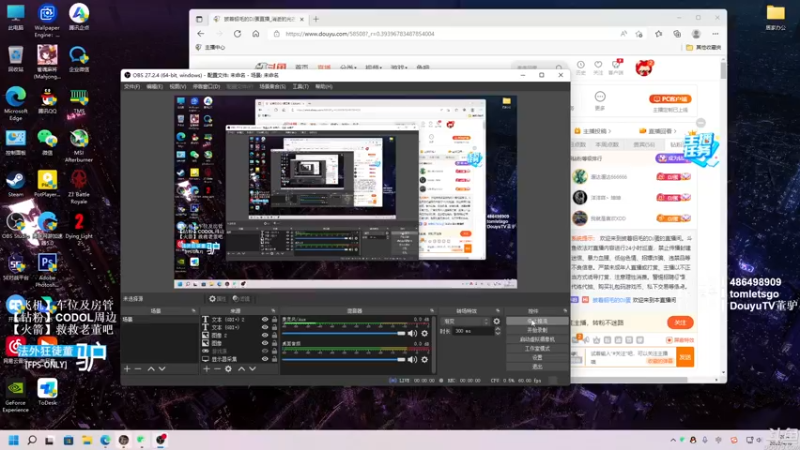The image size is (800, 450).
Task: Click the Edge address bar URL
Action: [x=360, y=34]
